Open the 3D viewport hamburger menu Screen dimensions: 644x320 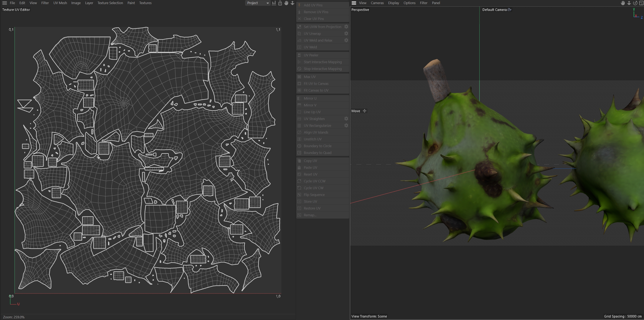point(354,3)
